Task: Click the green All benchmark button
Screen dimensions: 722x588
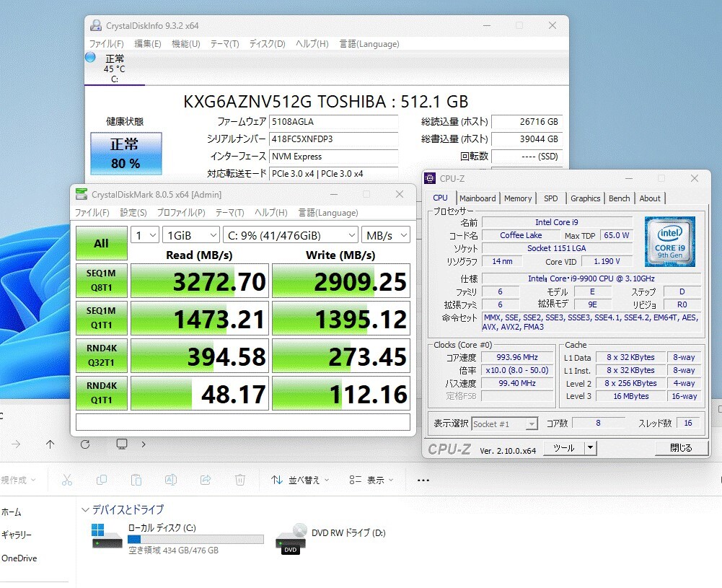Action: click(101, 242)
